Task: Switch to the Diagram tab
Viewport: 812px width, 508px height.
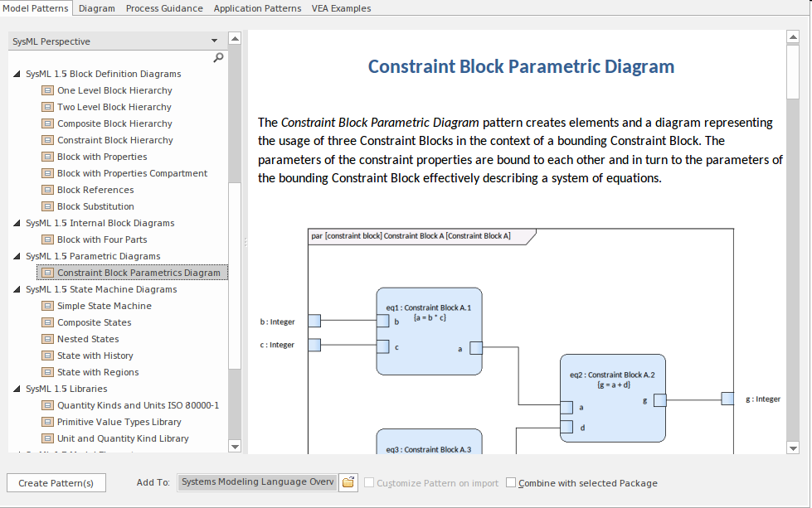Action: [x=97, y=7]
